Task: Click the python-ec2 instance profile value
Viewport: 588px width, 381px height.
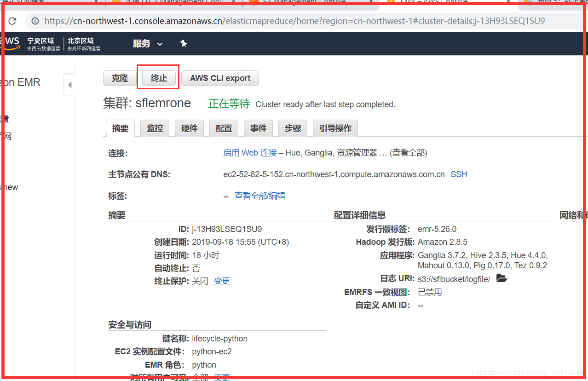Action: point(212,352)
